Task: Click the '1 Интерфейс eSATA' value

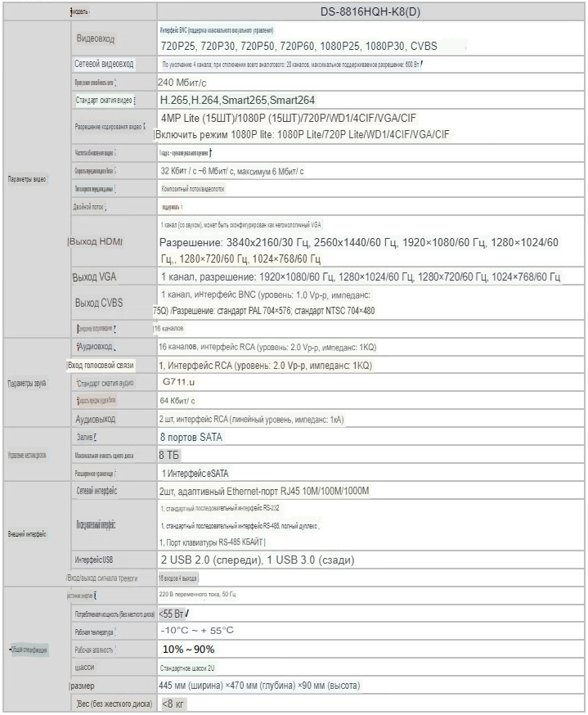Action: (195, 474)
